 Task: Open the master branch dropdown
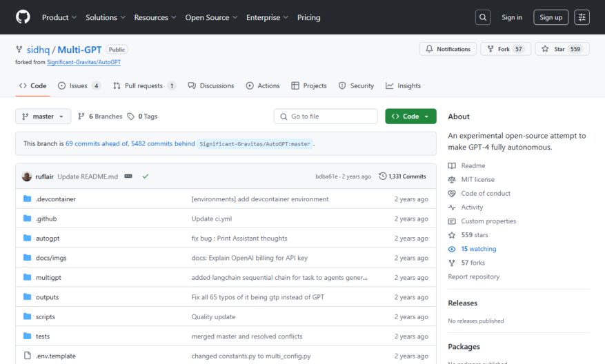point(43,117)
